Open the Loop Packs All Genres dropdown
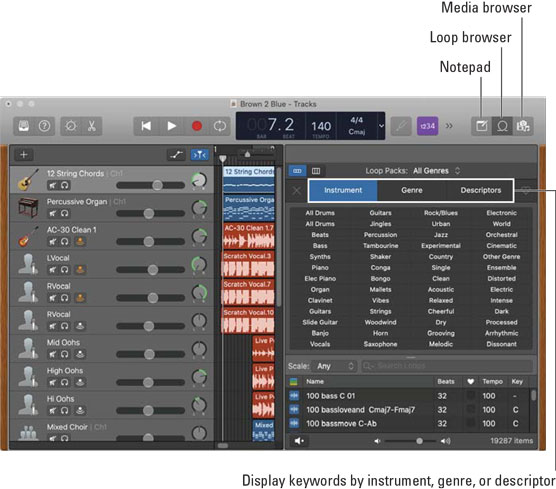The height and width of the screenshot is (489, 556). coord(436,171)
